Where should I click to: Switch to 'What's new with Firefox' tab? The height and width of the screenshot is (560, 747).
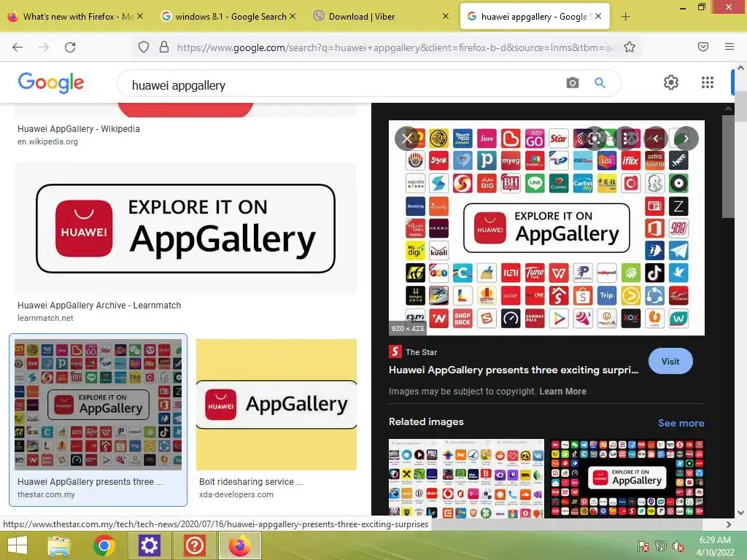pyautogui.click(x=76, y=16)
